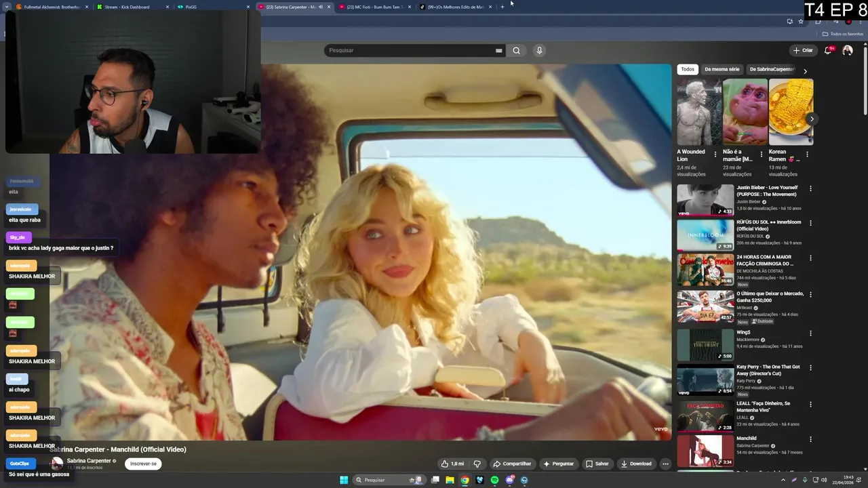Show hidden system tray icons
868x488 pixels.
pos(783,480)
